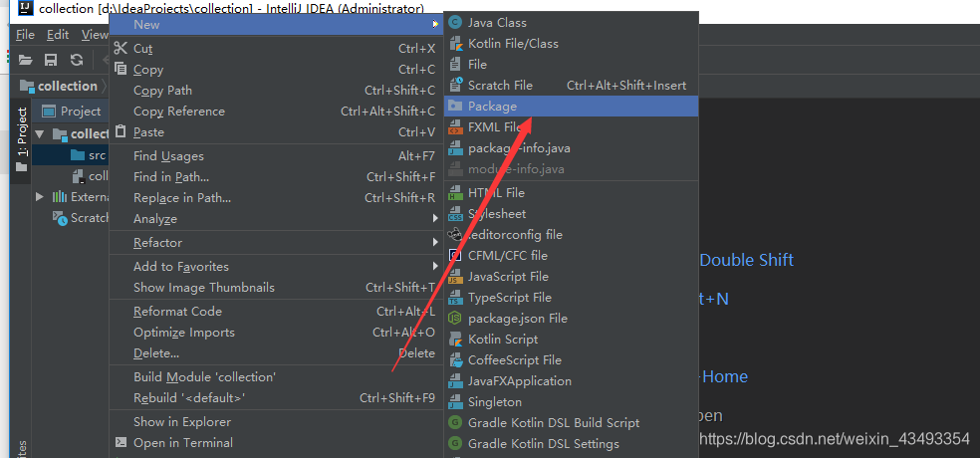Select Show in Explorer entry
980x458 pixels.
[276, 422]
